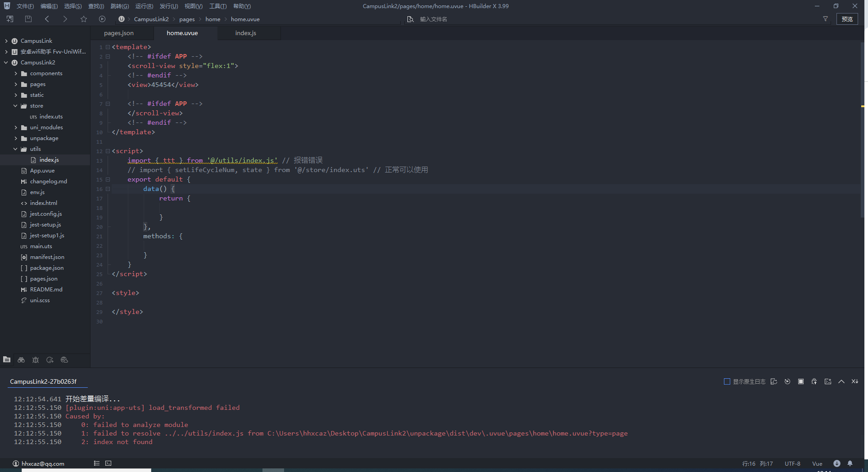This screenshot has width=868, height=472.
Task: Open the terminal icon in the status bar
Action: click(108, 463)
